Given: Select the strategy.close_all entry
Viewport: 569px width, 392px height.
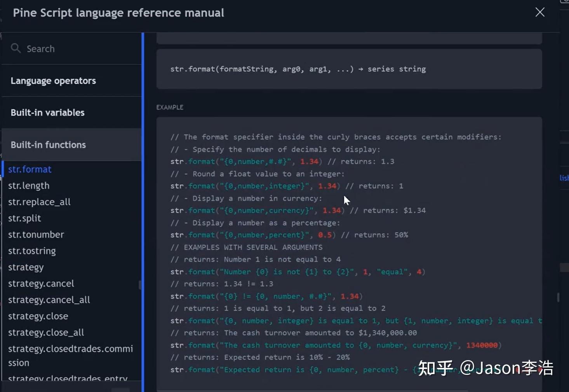Looking at the screenshot, I should [46, 332].
